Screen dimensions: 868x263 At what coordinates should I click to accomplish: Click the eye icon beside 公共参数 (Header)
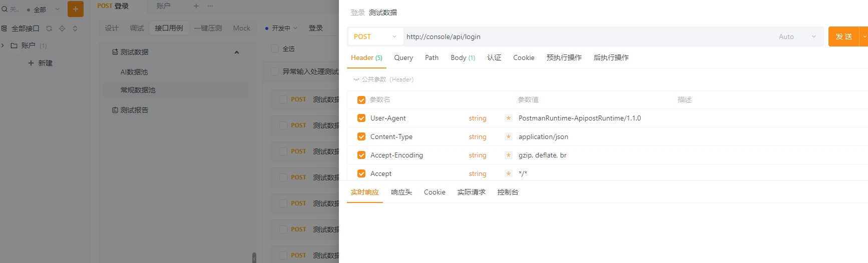pos(356,79)
